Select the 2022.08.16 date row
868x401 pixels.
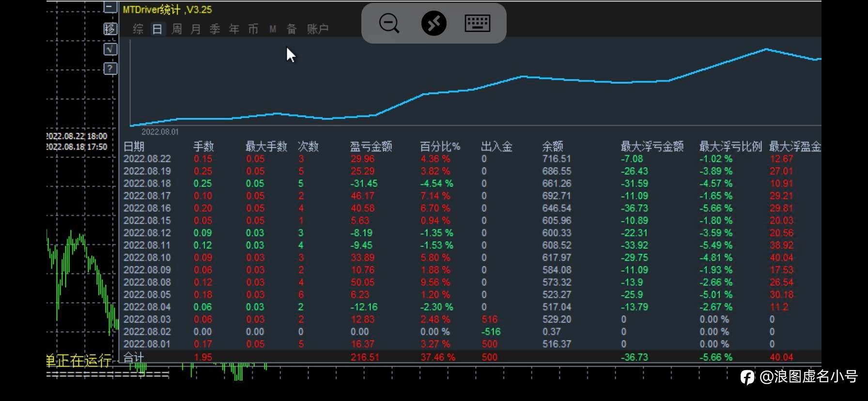click(147, 208)
